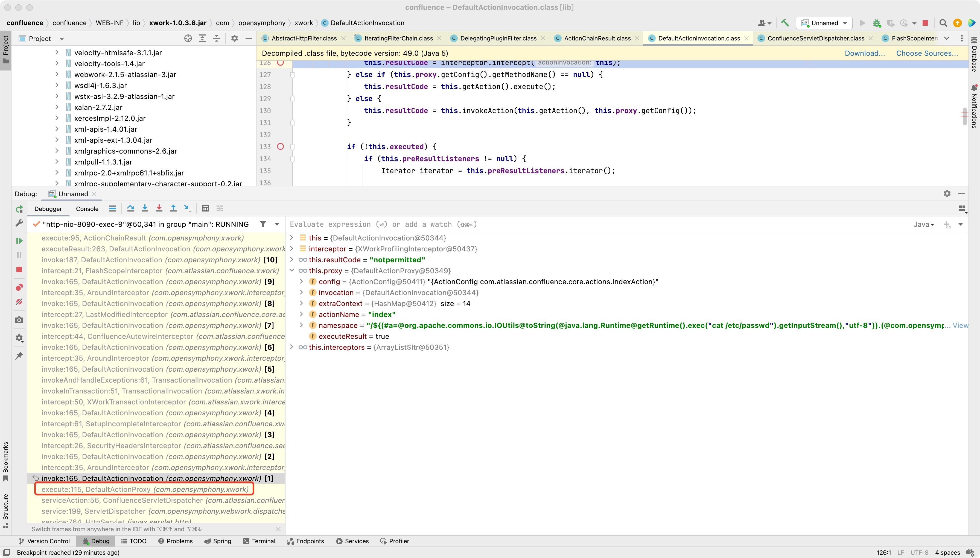Open Evaluate Expression calculator icon
The image size is (980, 558).
[206, 208]
